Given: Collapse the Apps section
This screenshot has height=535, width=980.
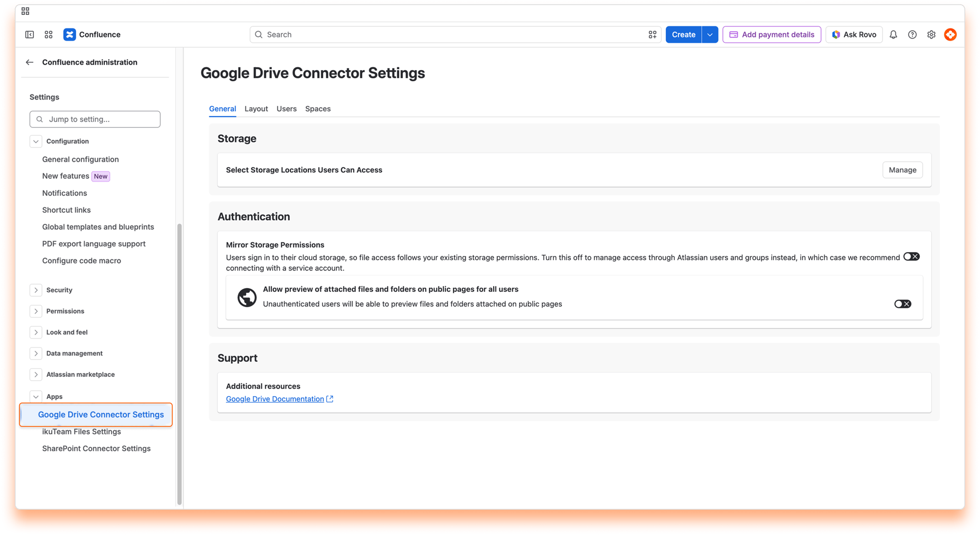Looking at the screenshot, I should [36, 397].
